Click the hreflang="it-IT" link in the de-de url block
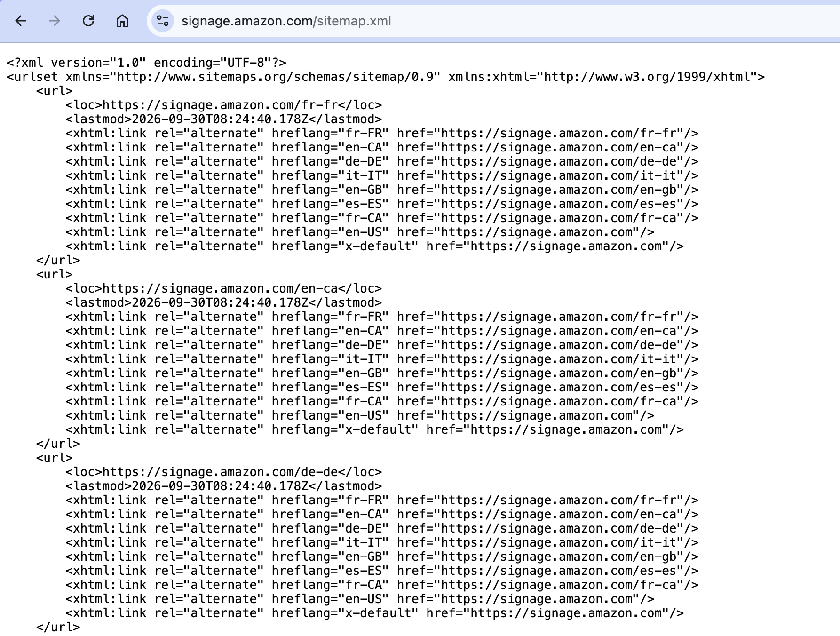 pos(382,542)
